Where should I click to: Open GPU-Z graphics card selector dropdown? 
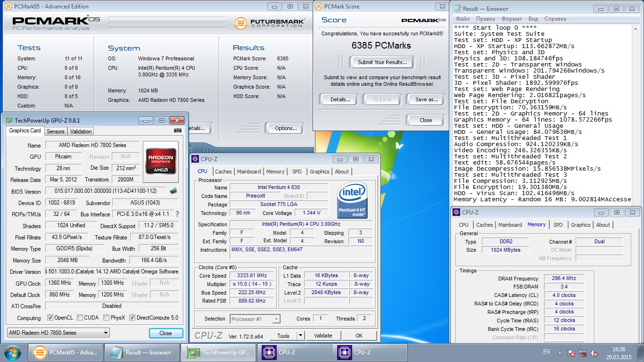tap(58, 332)
